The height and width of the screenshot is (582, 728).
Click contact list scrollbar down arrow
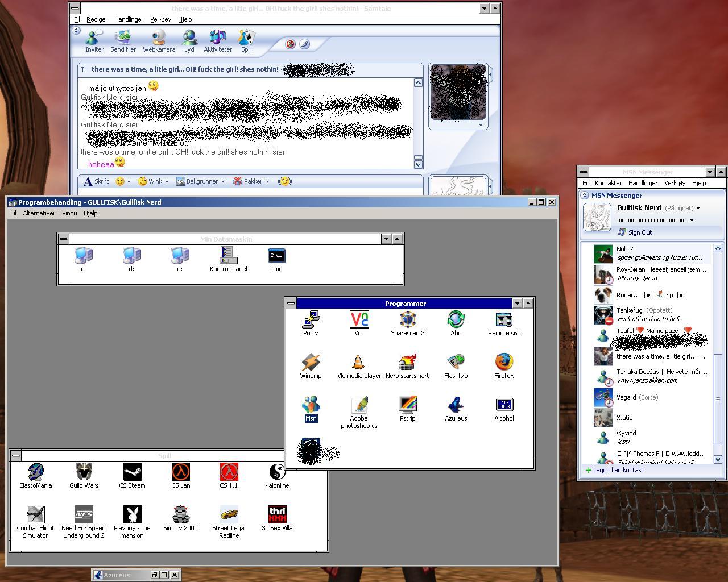point(718,459)
